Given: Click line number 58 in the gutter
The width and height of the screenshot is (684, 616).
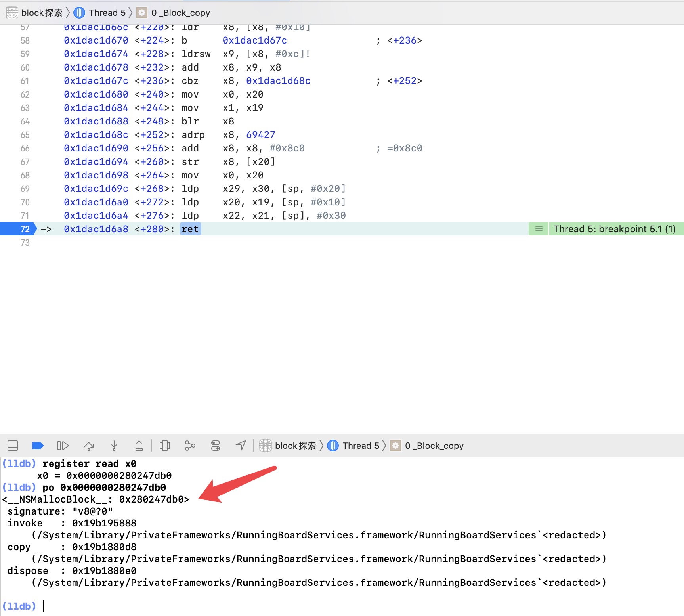Looking at the screenshot, I should 25,40.
